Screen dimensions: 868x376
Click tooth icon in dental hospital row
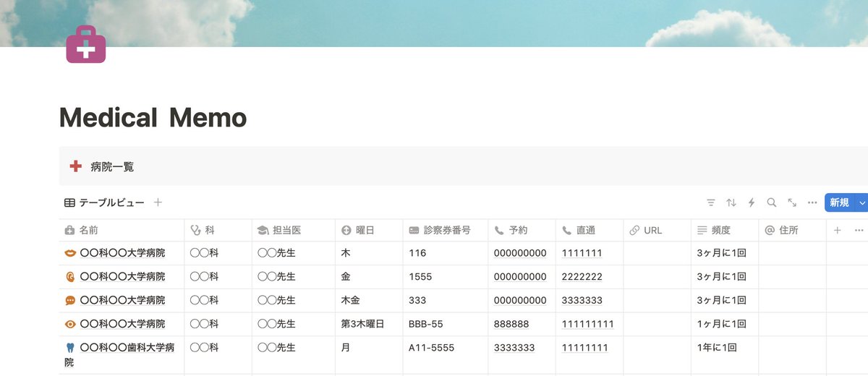[x=70, y=348]
